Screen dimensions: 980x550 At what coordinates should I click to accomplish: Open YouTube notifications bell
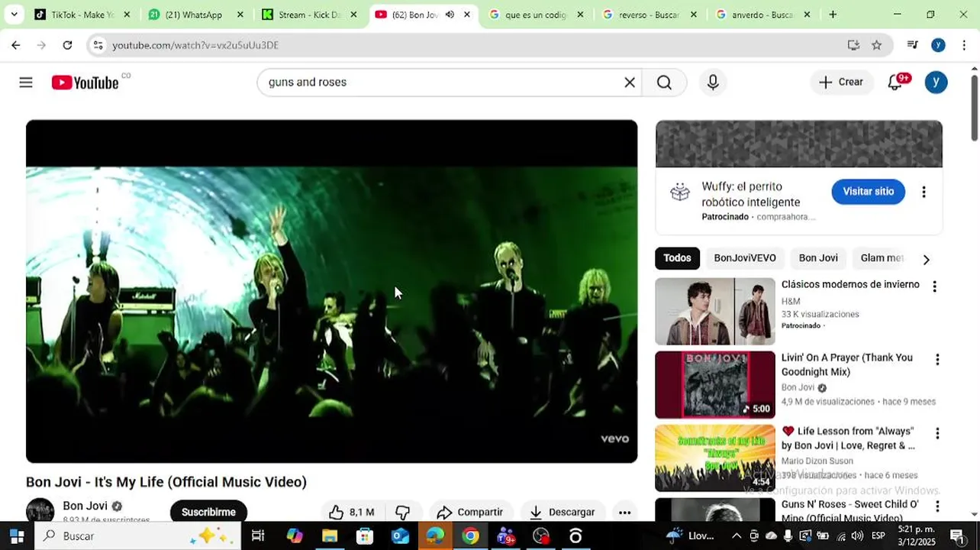[895, 82]
